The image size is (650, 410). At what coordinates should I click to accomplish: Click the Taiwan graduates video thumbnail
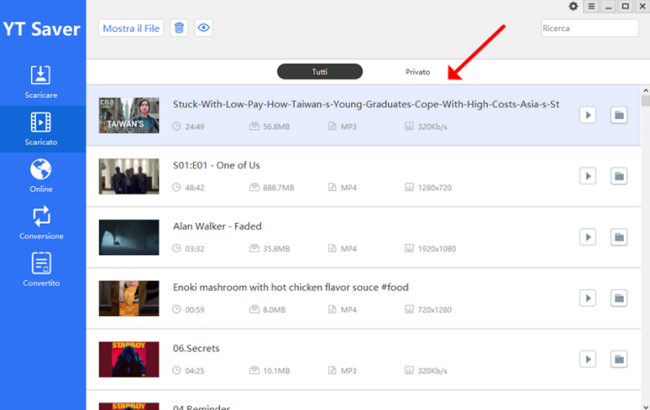tap(129, 115)
